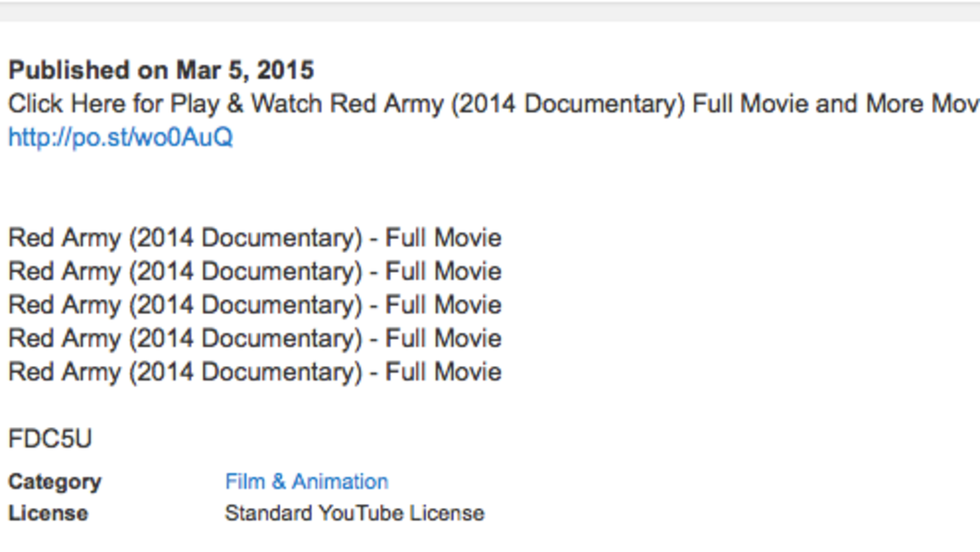This screenshot has height=552, width=980.
Task: Click the third Red Army Full Movie line
Action: [255, 305]
